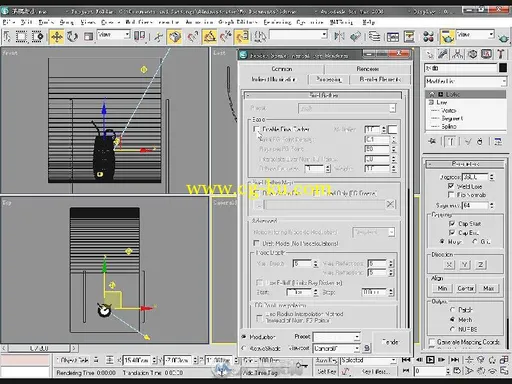Pick the Select Object arrow tool
The height and width of the screenshot is (384, 512).
coord(7,36)
